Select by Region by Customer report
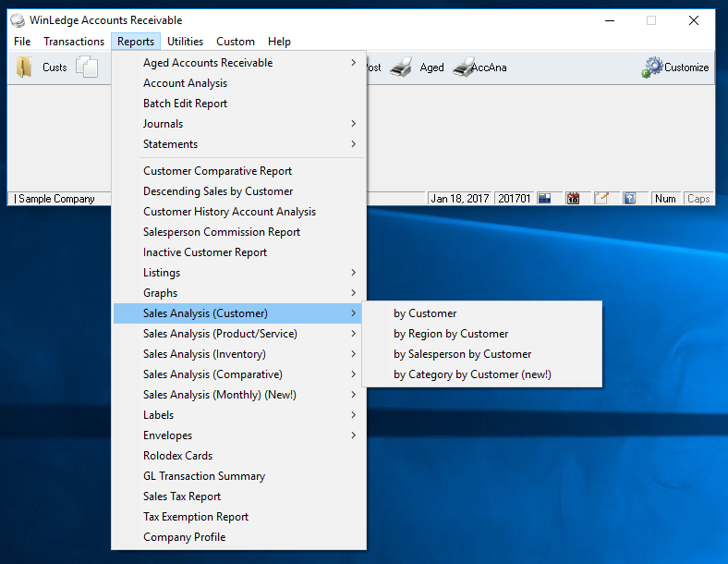728x564 pixels. [451, 334]
